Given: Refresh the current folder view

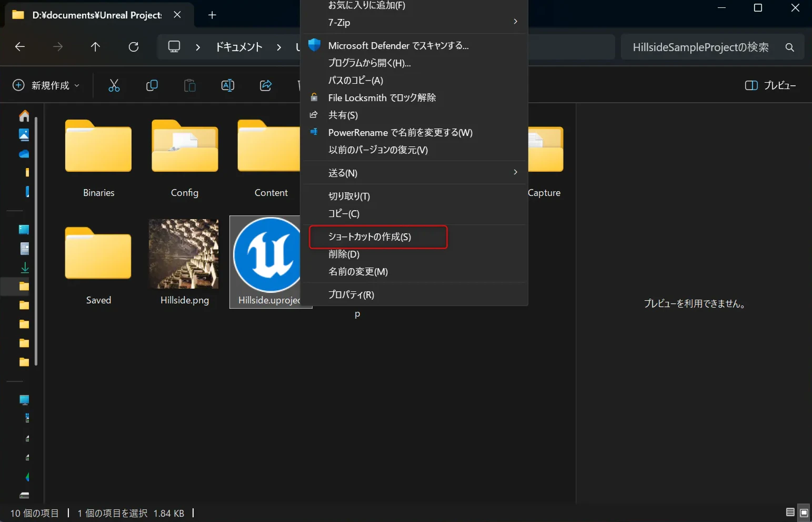Looking at the screenshot, I should pyautogui.click(x=134, y=47).
